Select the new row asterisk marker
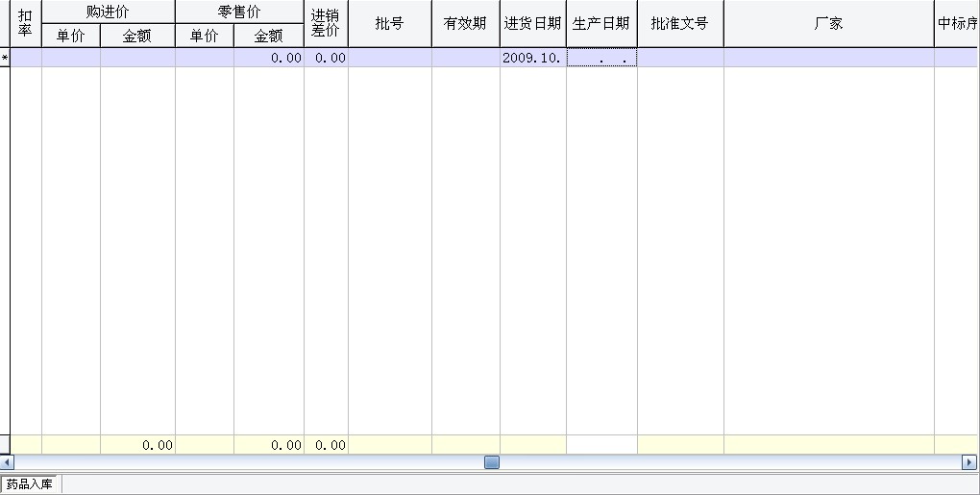The image size is (980, 495). pyautogui.click(x=5, y=58)
